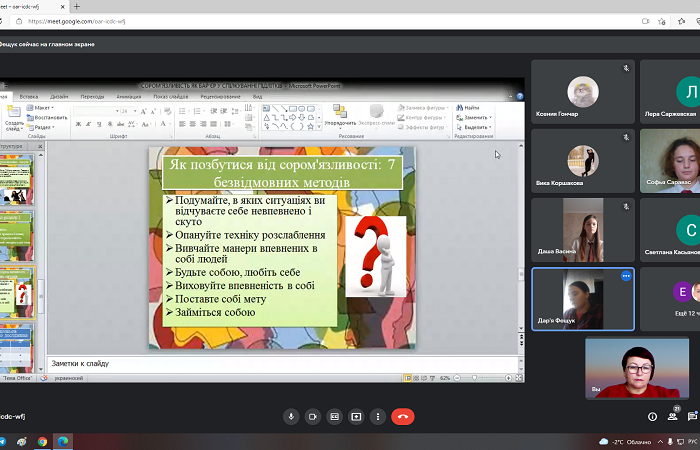Select the Ксения Гончар participant tile
This screenshot has width=700, height=450.
[x=582, y=91]
